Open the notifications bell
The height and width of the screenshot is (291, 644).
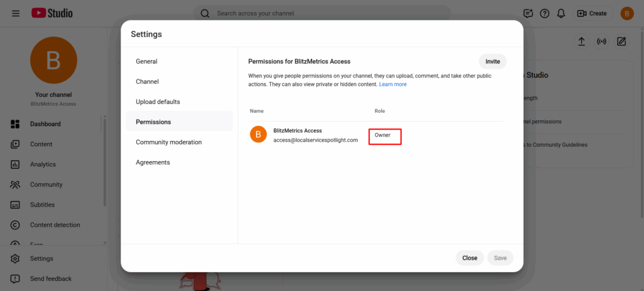tap(561, 13)
